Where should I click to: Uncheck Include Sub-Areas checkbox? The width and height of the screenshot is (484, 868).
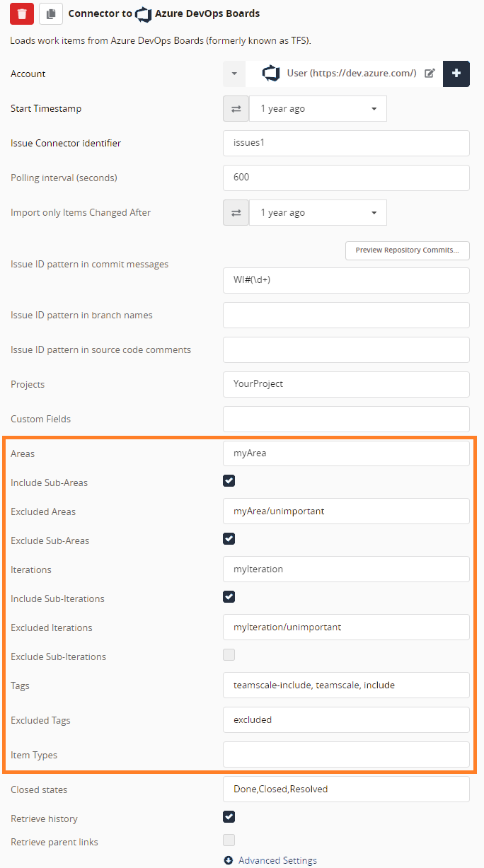point(229,481)
